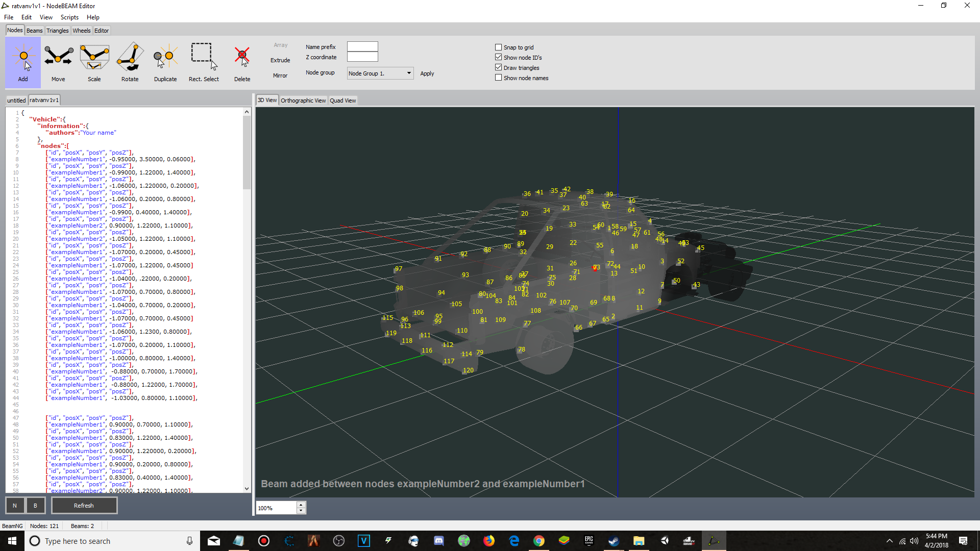
Task: Open Firefox from the taskbar
Action: 489,541
